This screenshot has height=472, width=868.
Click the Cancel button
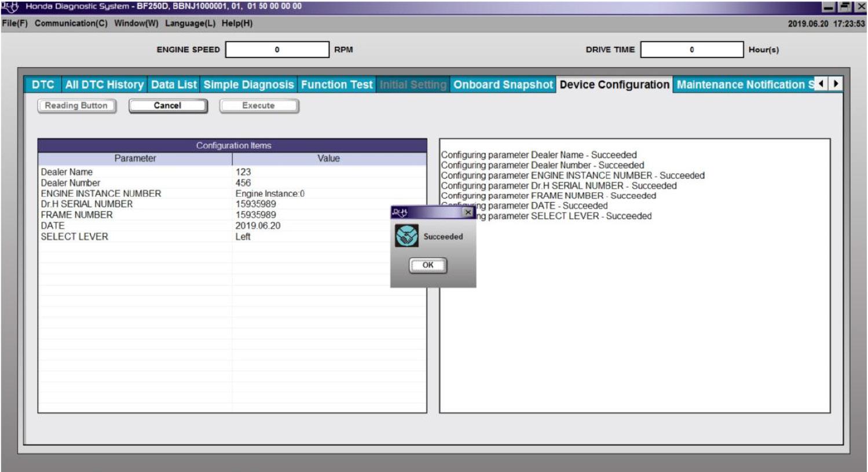(x=167, y=105)
